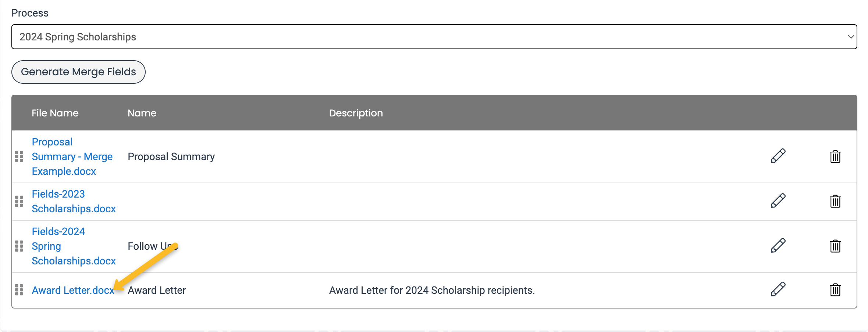Click drag handle beside Fields-2024 Spring Scholarships.docx
Image resolution: width=868 pixels, height=332 pixels.
click(x=19, y=246)
